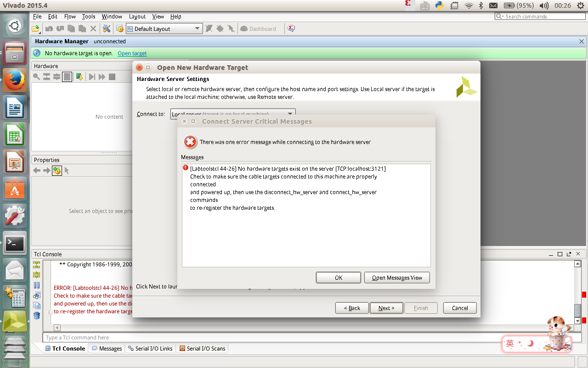This screenshot has height=368, width=588.
Task: Switch to the Serial I/O Scans tab
Action: 203,349
